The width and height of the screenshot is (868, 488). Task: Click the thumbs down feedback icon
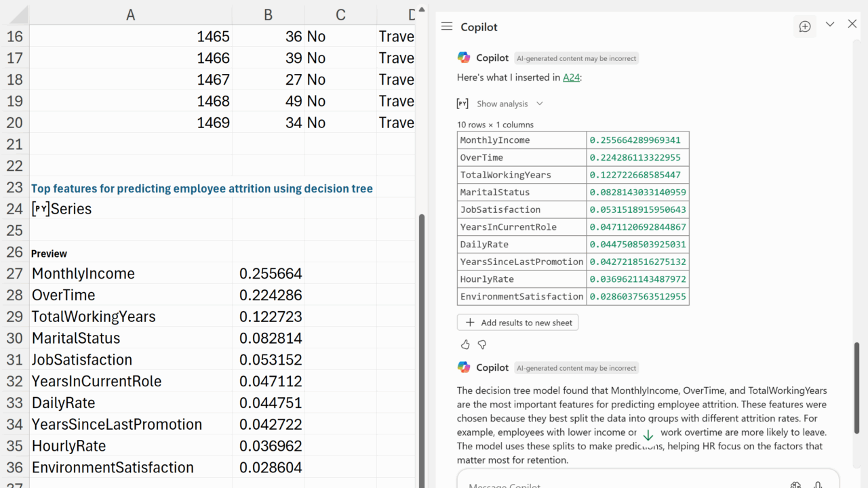[x=482, y=344]
